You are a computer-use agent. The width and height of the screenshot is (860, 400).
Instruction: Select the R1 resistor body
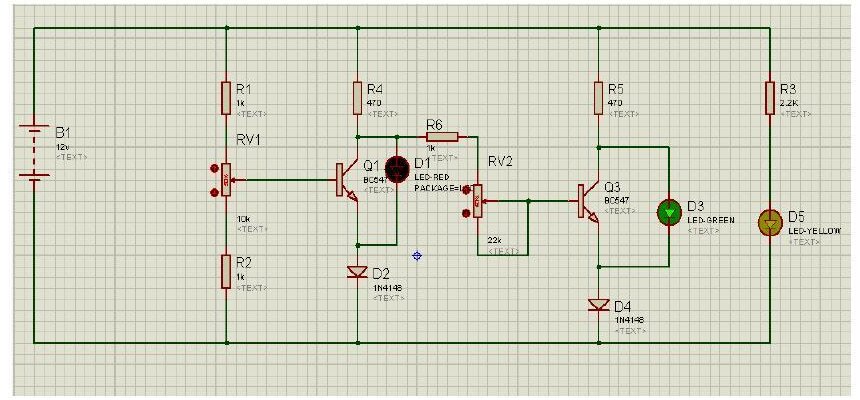click(225, 98)
